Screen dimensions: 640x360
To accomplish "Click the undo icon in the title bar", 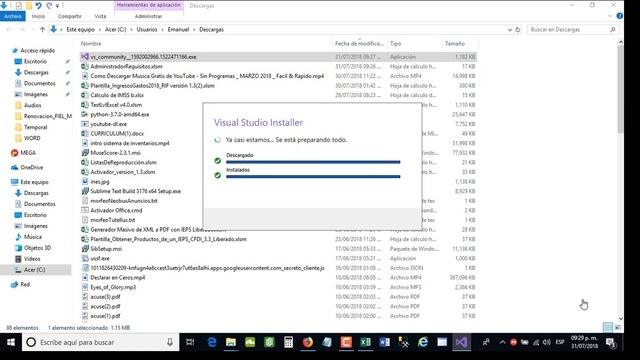I will click(38, 6).
